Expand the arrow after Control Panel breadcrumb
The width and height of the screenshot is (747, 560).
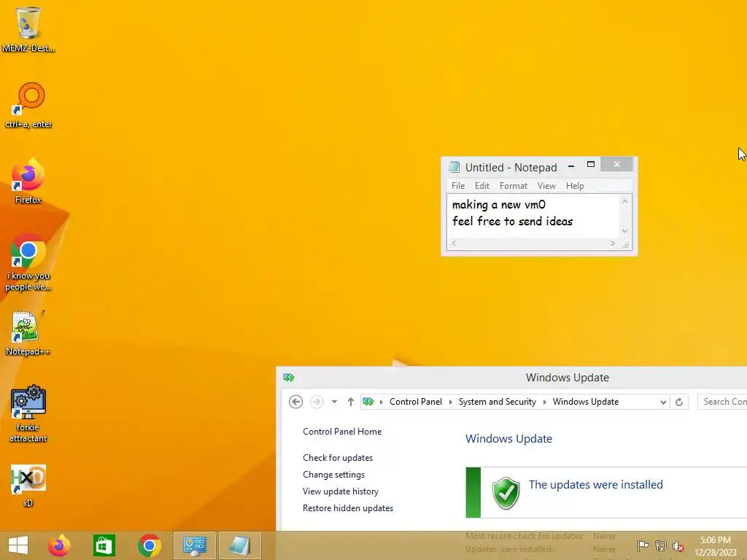click(x=451, y=402)
